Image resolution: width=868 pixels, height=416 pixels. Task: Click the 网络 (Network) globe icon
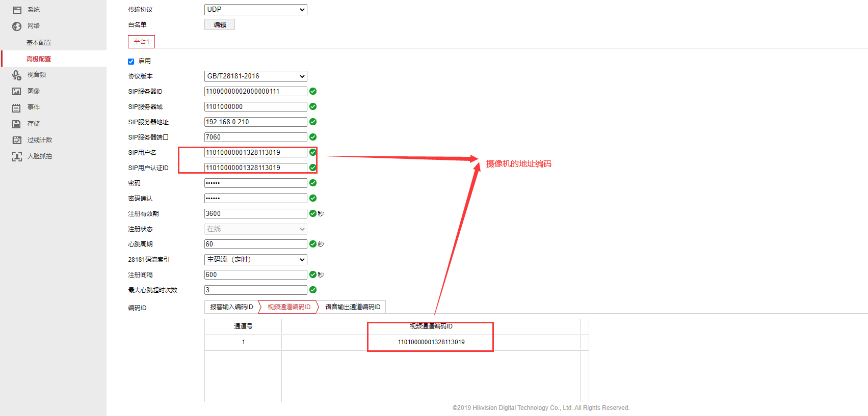pyautogui.click(x=17, y=26)
